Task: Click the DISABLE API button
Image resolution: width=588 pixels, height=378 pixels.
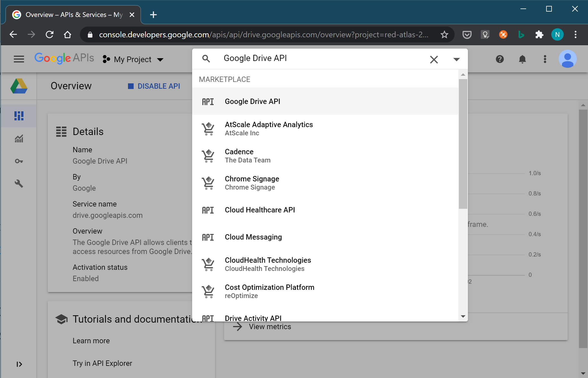Action: pos(154,86)
